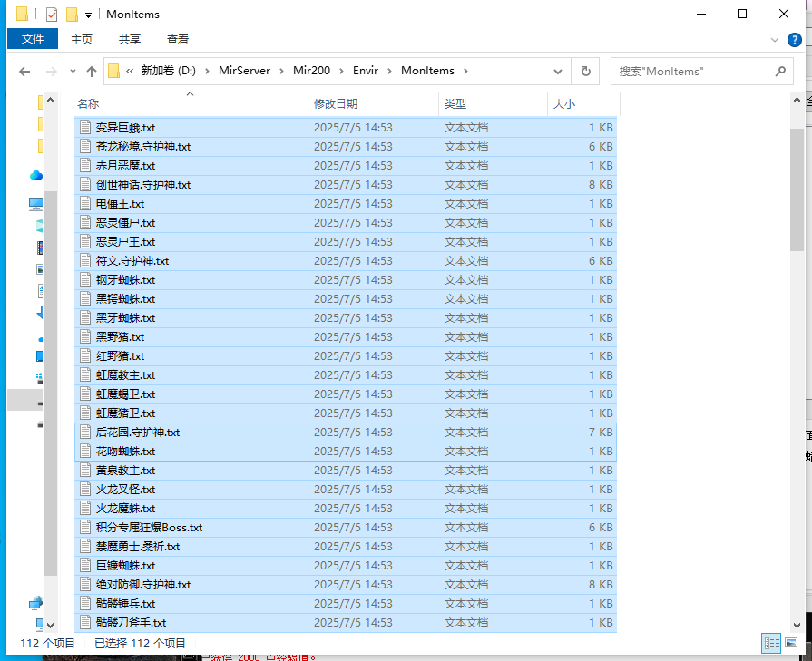The width and height of the screenshot is (812, 661).
Task: Click the file icon of 红野猪.txt
Action: coord(85,356)
